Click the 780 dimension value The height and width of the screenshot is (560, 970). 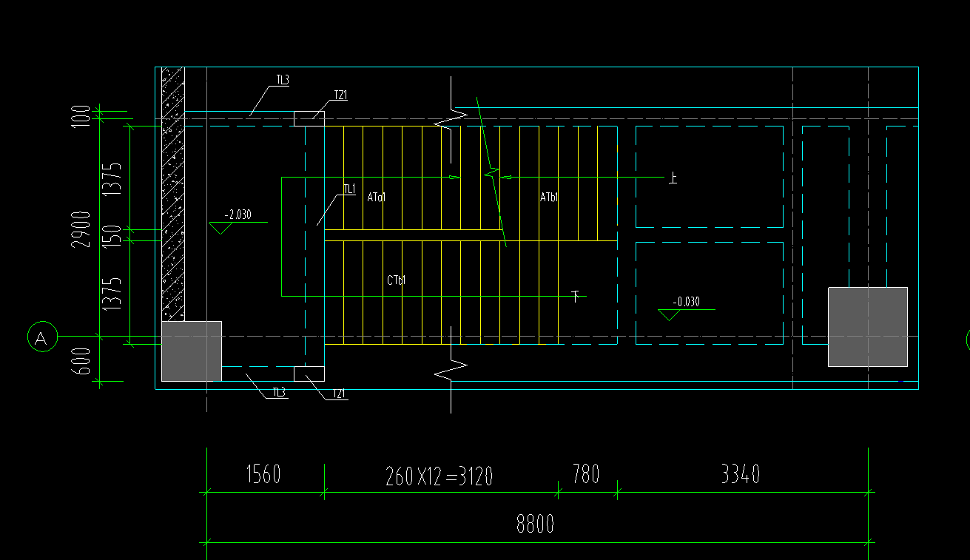coord(586,473)
